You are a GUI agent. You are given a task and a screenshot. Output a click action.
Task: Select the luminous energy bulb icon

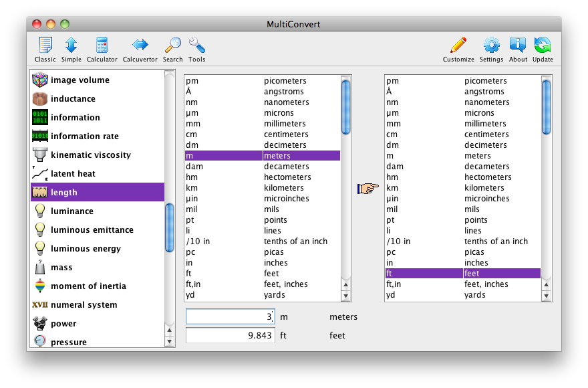40,249
